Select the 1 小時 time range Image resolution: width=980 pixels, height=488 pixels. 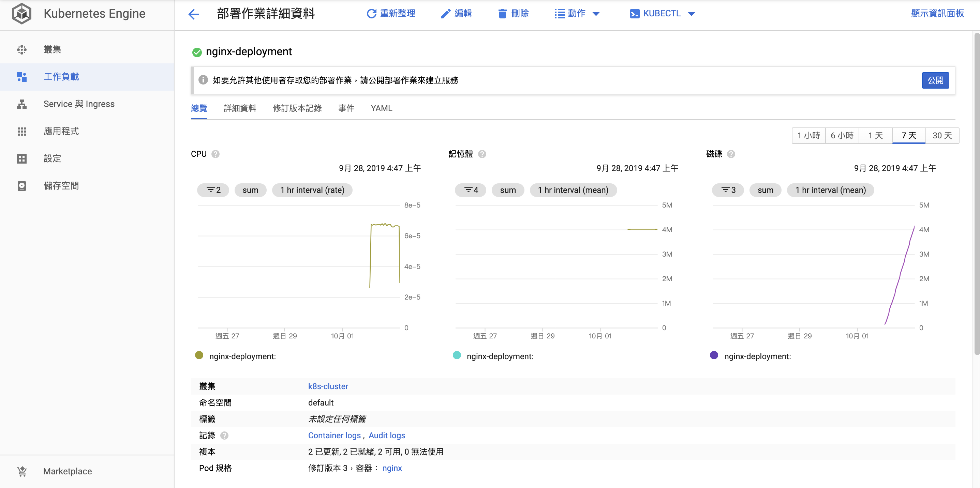[808, 136]
